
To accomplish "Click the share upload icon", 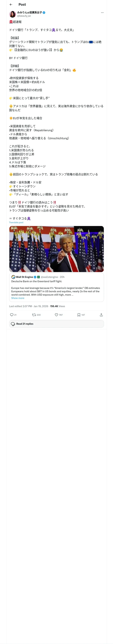I will pos(101,315).
